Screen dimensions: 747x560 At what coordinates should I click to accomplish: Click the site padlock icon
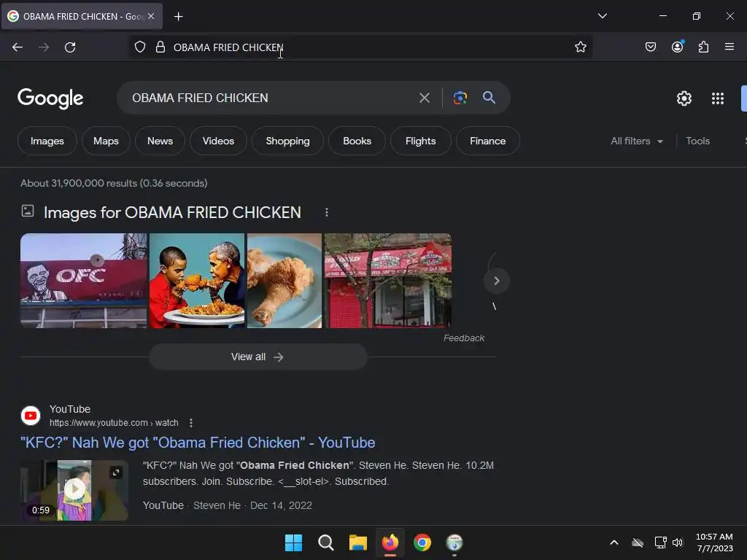160,47
